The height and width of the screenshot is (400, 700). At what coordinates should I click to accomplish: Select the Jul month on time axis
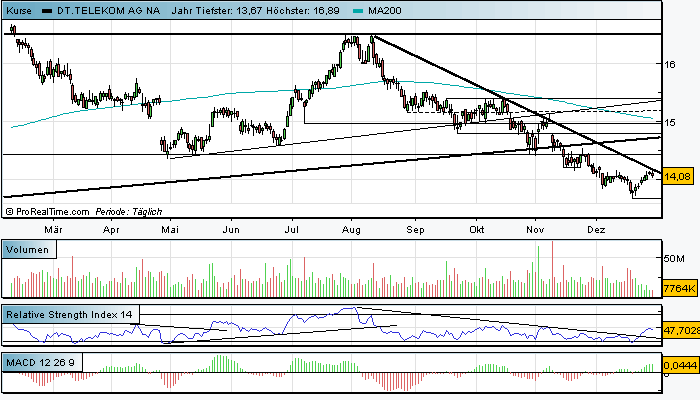pyautogui.click(x=292, y=230)
